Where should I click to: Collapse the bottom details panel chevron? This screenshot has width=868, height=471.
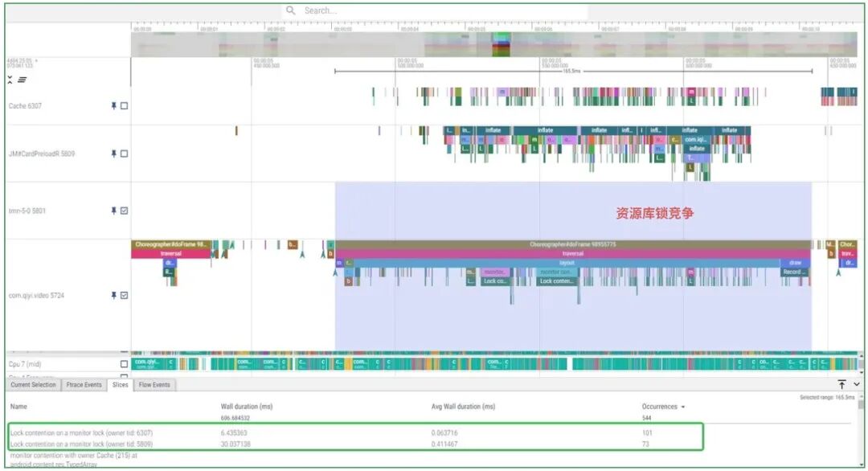coord(857,384)
